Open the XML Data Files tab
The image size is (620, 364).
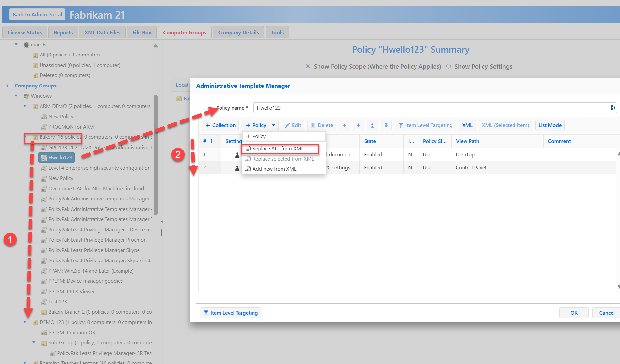tap(102, 33)
